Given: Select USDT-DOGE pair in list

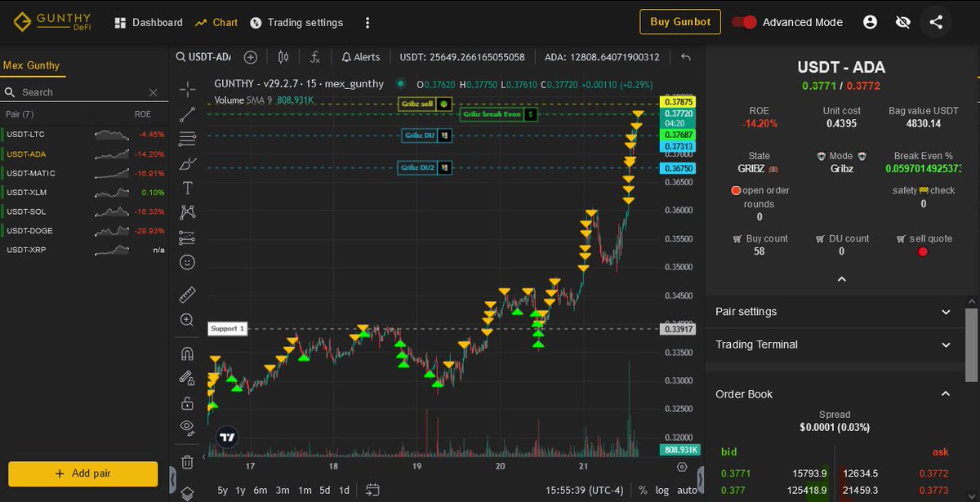Looking at the screenshot, I should tap(85, 230).
